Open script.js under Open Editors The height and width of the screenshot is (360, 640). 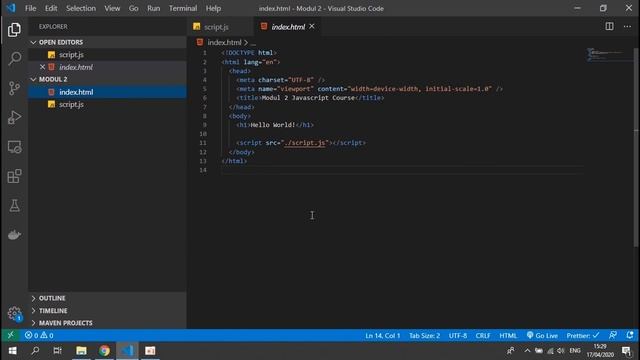tap(107, 55)
